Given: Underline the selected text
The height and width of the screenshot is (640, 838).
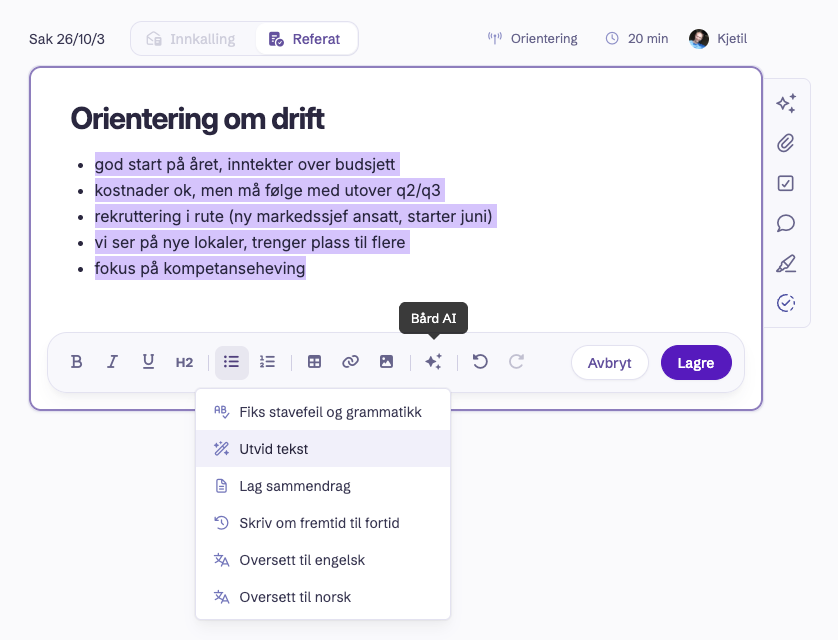Looking at the screenshot, I should point(148,362).
